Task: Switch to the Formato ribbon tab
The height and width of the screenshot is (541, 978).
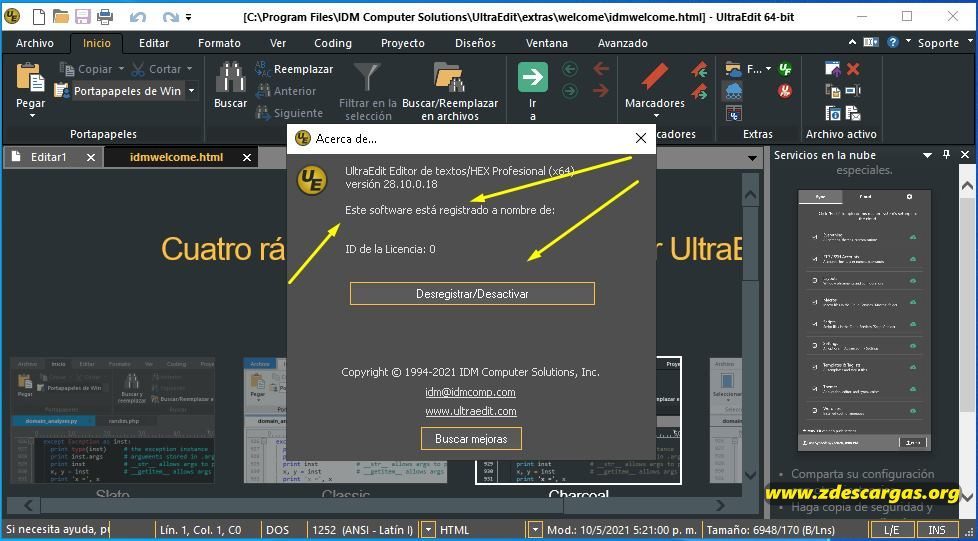Action: (219, 43)
